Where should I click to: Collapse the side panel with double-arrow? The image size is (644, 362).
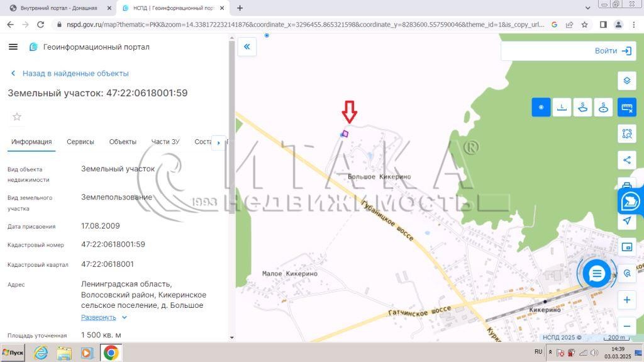point(247,47)
